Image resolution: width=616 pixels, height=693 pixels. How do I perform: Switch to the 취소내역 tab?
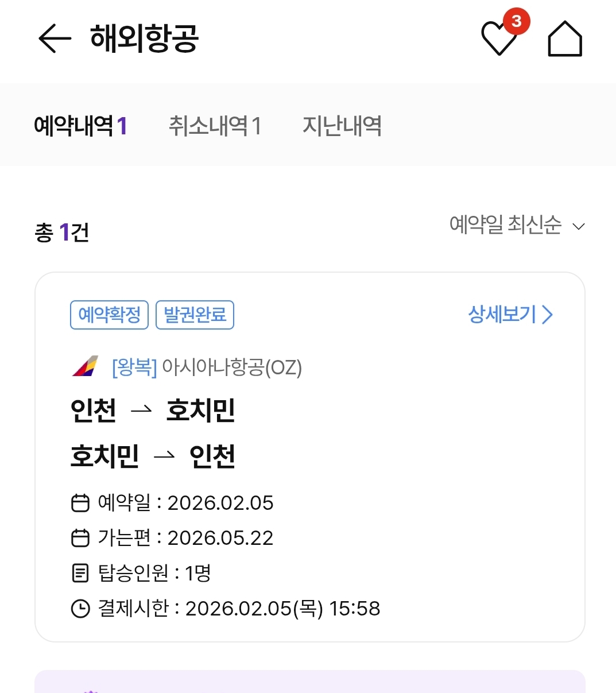point(215,126)
